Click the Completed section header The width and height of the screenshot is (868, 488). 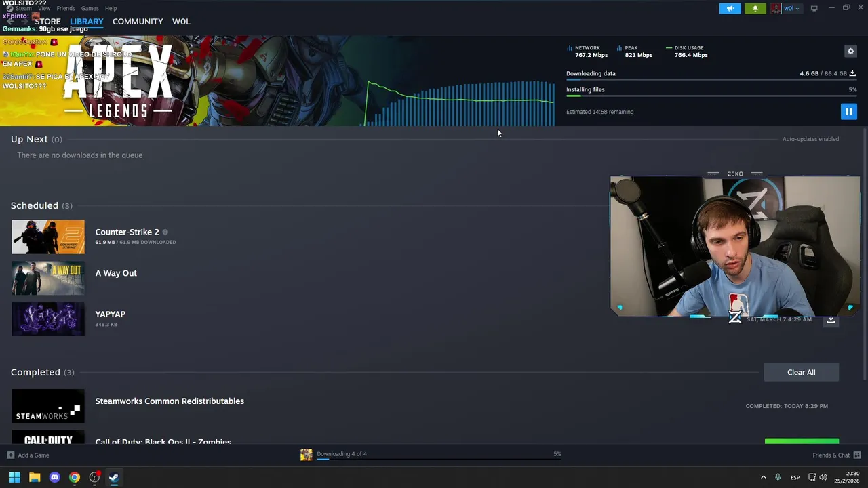(42, 372)
